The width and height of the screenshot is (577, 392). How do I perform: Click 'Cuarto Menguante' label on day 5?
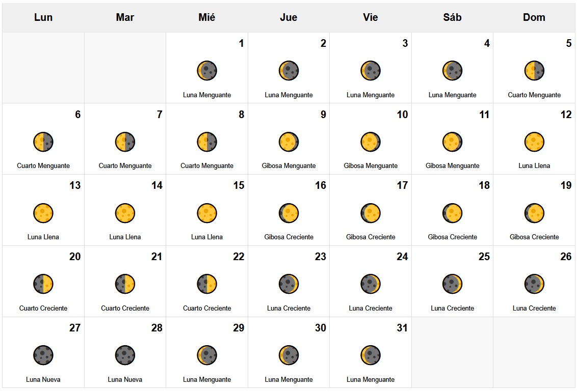[534, 95]
